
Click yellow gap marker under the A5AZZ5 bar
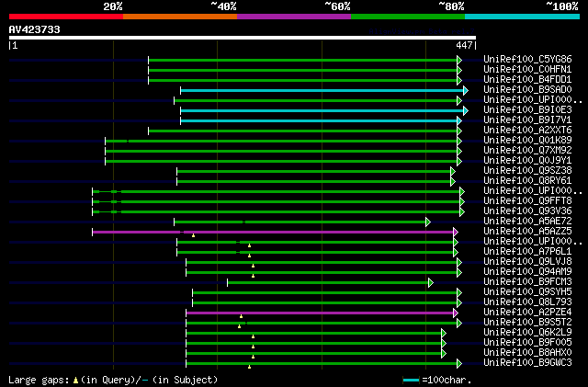click(194, 235)
